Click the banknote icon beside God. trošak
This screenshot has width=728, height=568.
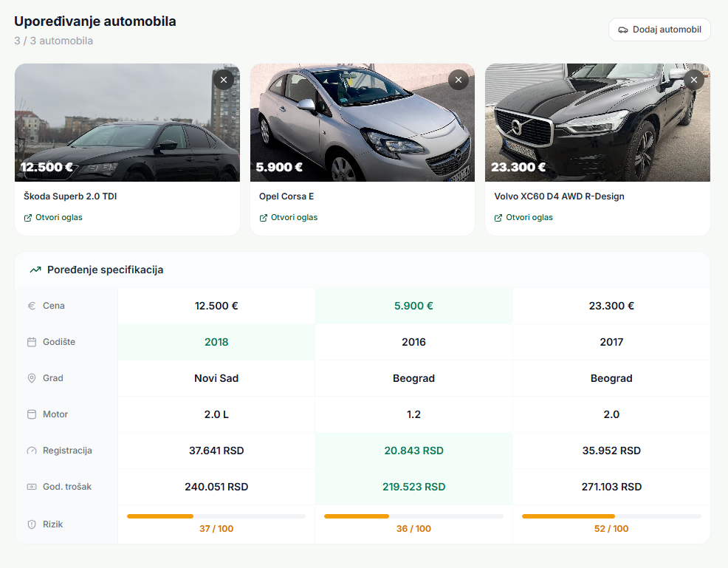pos(32,487)
